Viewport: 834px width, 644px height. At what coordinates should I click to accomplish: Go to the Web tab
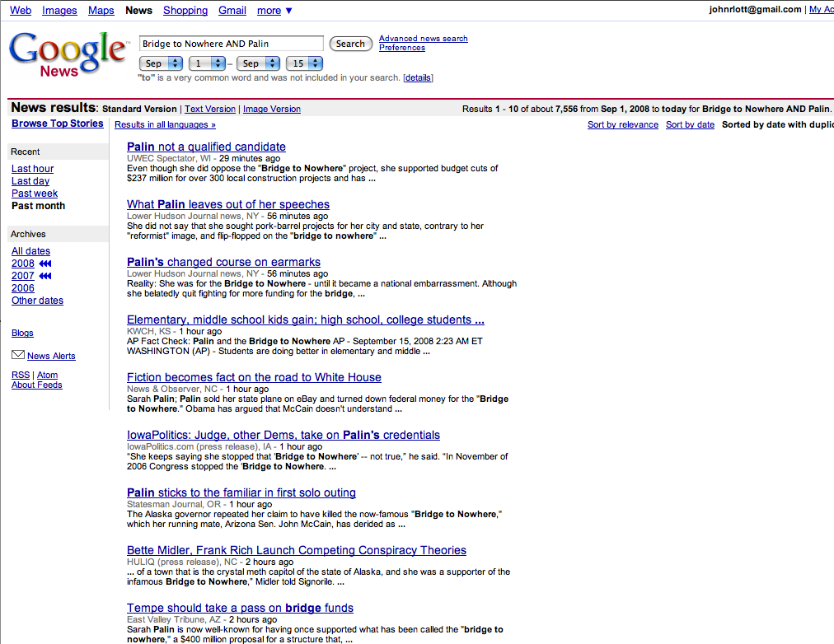21,11
